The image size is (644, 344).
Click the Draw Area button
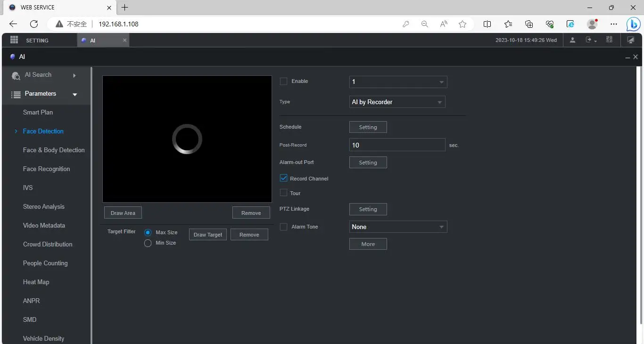pos(123,213)
